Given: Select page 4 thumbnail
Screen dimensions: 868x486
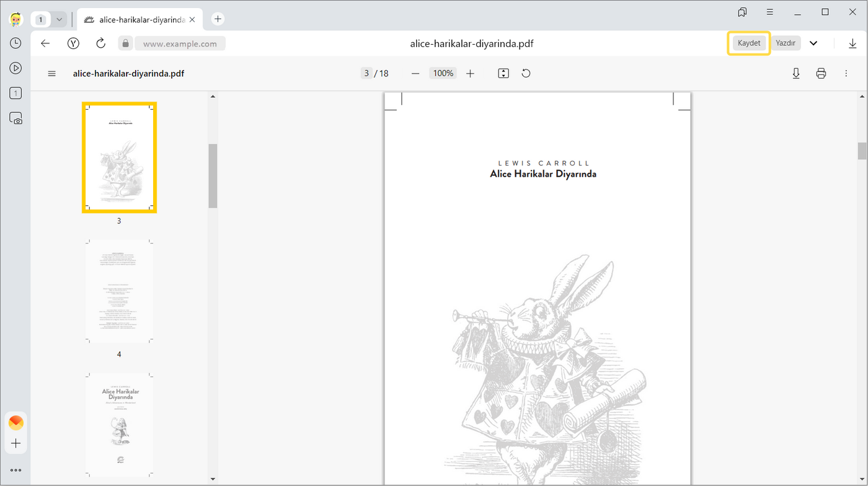Looking at the screenshot, I should coord(119,291).
